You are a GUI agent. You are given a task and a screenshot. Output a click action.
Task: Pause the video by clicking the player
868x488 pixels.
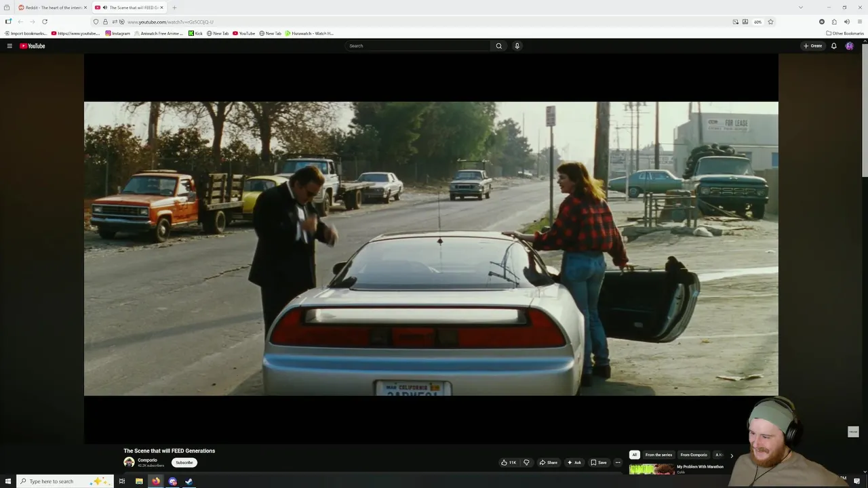[431, 249]
